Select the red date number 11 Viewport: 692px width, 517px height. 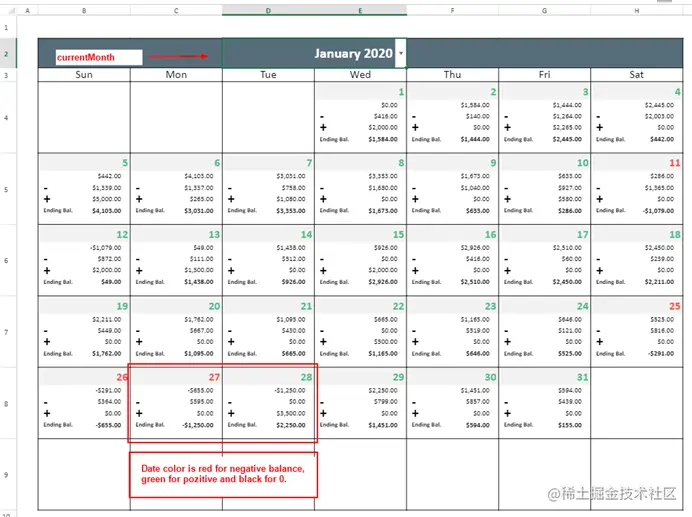(x=675, y=163)
